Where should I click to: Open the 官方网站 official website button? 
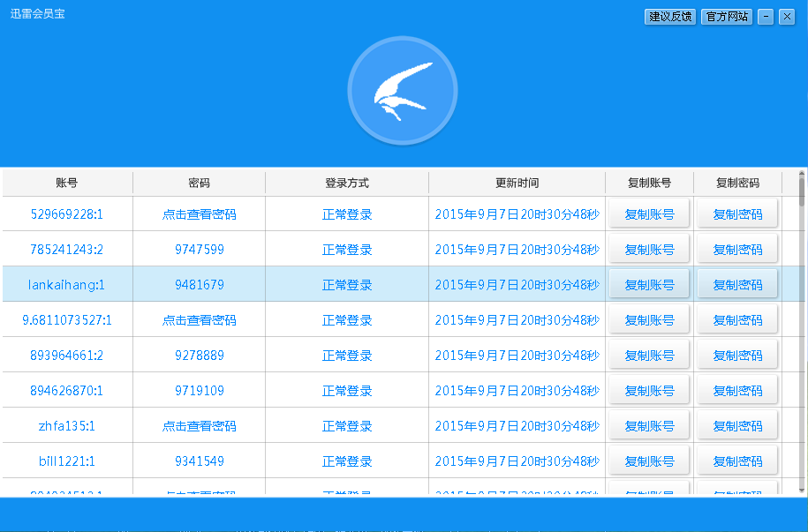tap(727, 16)
